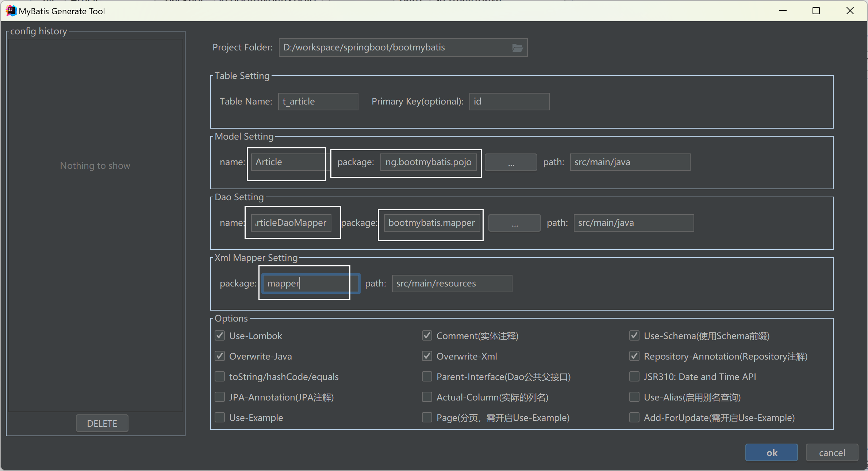This screenshot has width=868, height=471.
Task: Uncheck the Repository-Annotation option
Action: (x=634, y=356)
